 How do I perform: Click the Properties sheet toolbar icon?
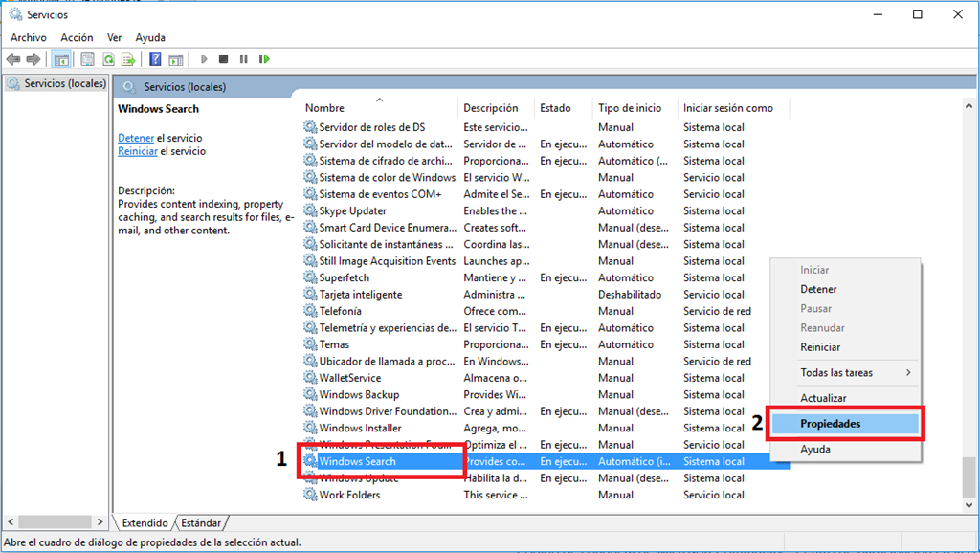coord(87,59)
